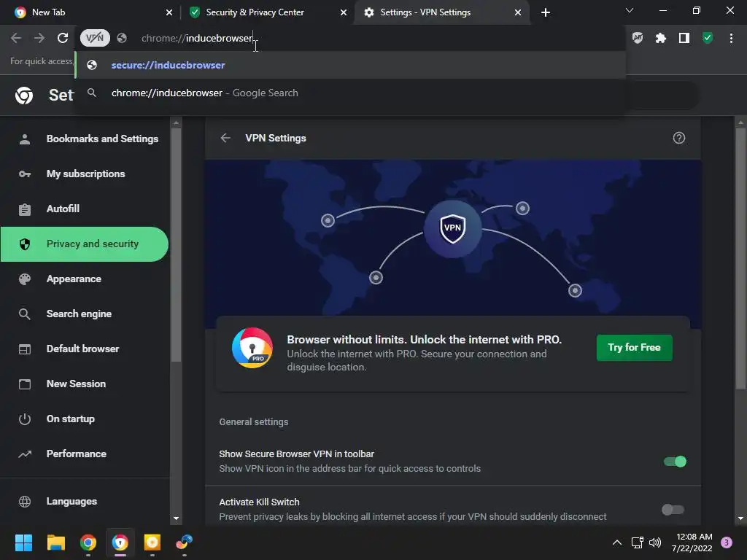This screenshot has height=560, width=747.
Task: Open the green shield Security Center icon
Action: click(708, 38)
